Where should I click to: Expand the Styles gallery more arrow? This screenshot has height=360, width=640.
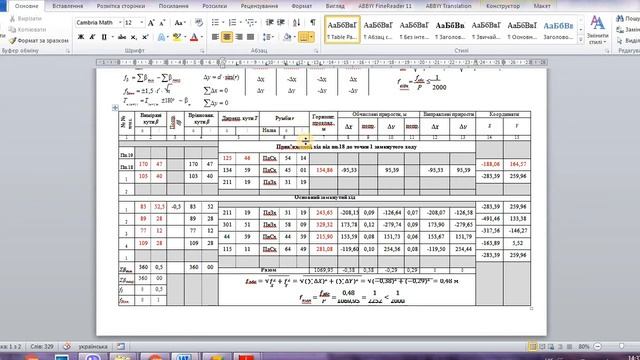pyautogui.click(x=581, y=40)
